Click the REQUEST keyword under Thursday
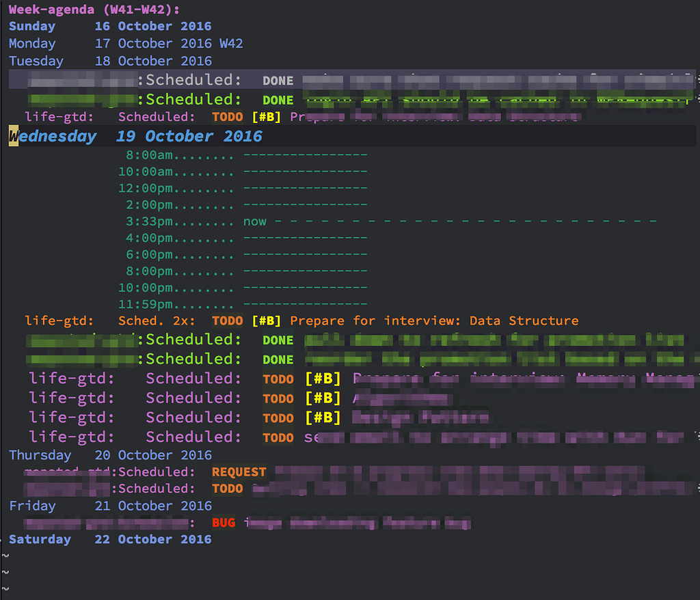Viewport: 700px width, 600px height. point(239,472)
